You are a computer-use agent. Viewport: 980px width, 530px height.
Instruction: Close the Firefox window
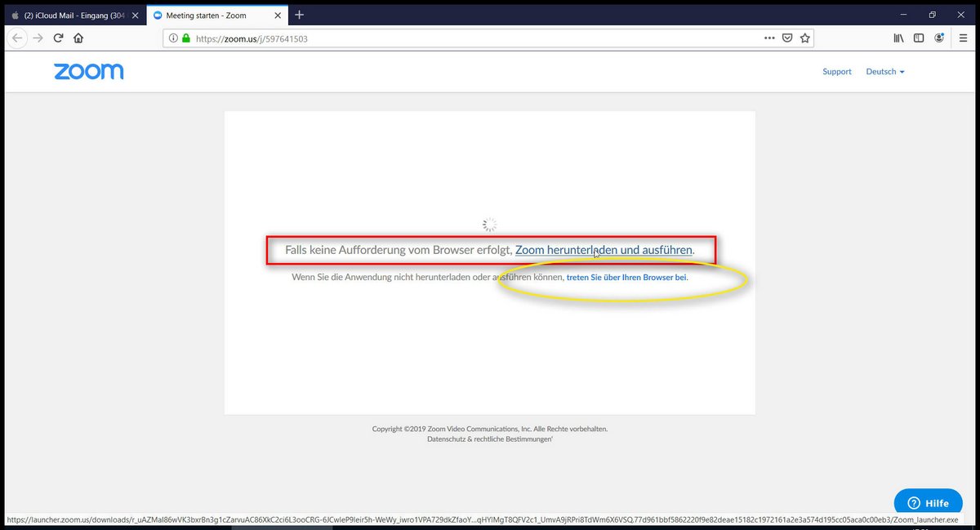point(960,15)
